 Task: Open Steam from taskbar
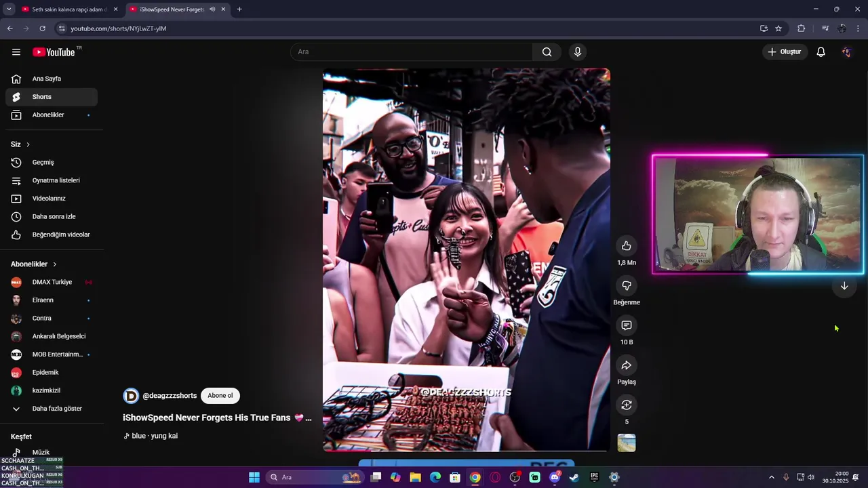[x=574, y=477]
